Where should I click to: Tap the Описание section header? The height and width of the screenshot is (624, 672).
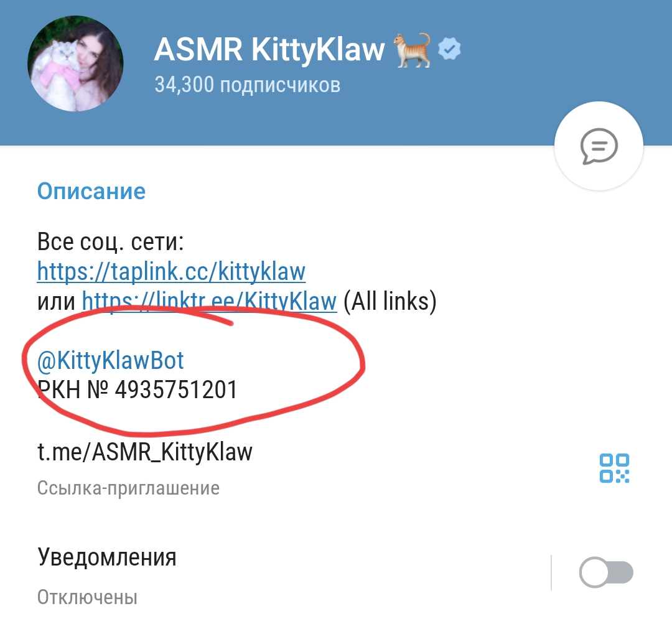click(x=91, y=191)
